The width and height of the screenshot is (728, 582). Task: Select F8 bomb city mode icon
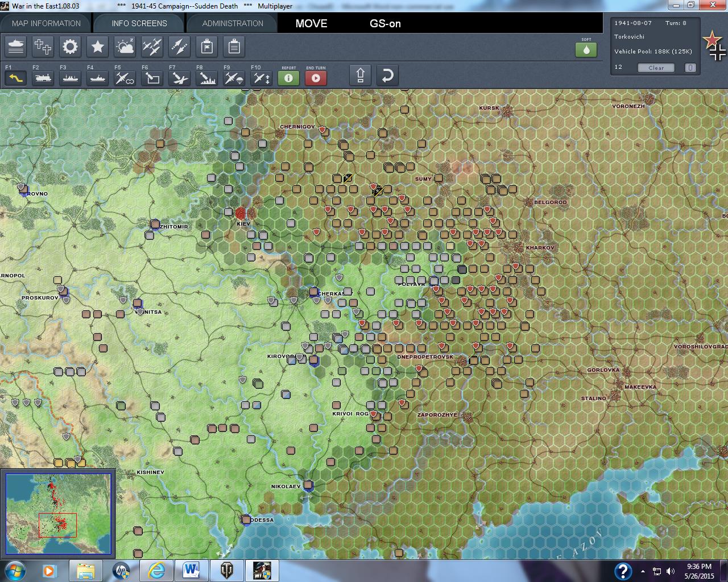click(207, 78)
